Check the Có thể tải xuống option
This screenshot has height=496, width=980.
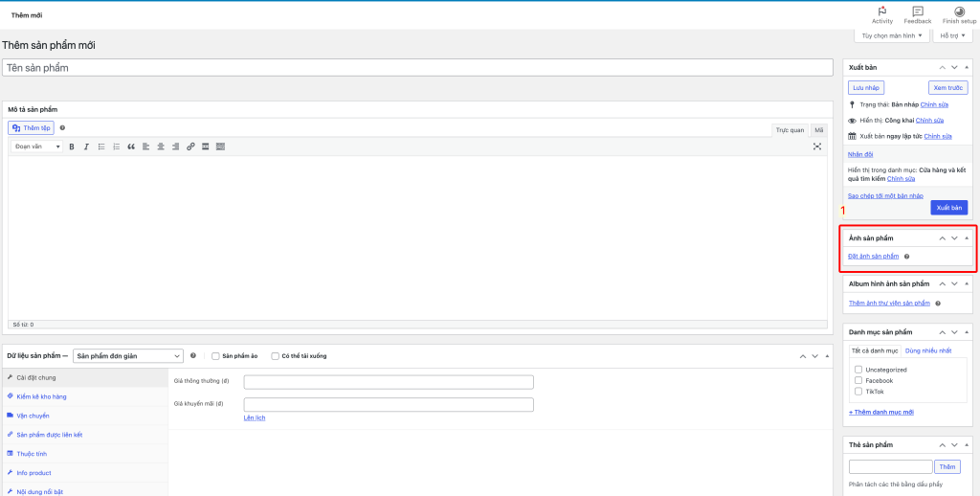pos(276,355)
